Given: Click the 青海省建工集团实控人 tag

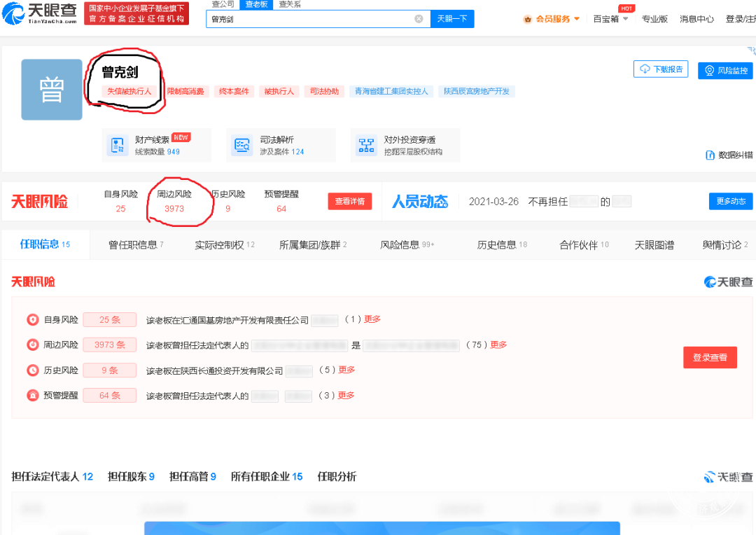Looking at the screenshot, I should click(391, 91).
